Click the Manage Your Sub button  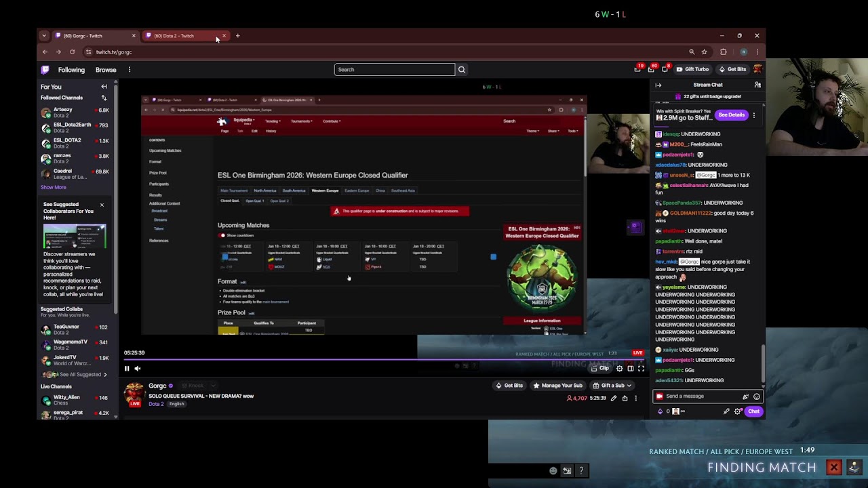pos(557,386)
